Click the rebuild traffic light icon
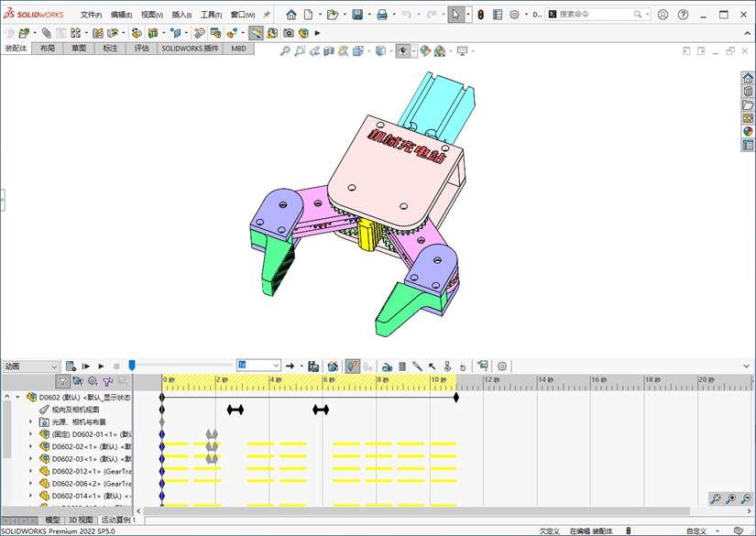Viewport: 756px width, 536px height. pos(480,15)
